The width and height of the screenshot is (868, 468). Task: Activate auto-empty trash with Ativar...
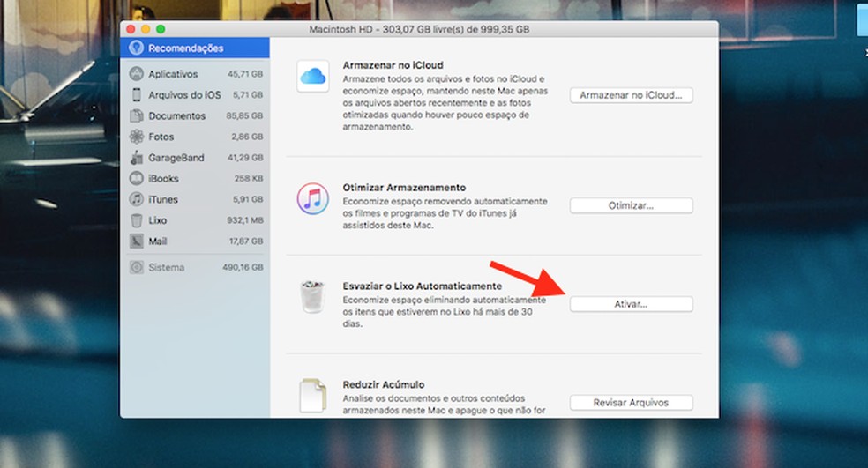[631, 304]
